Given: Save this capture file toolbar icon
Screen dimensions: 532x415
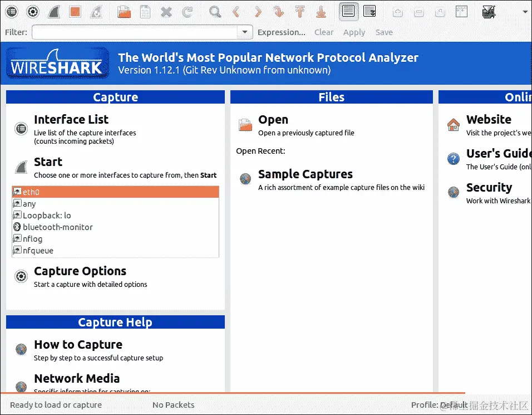Looking at the screenshot, I should click(145, 12).
